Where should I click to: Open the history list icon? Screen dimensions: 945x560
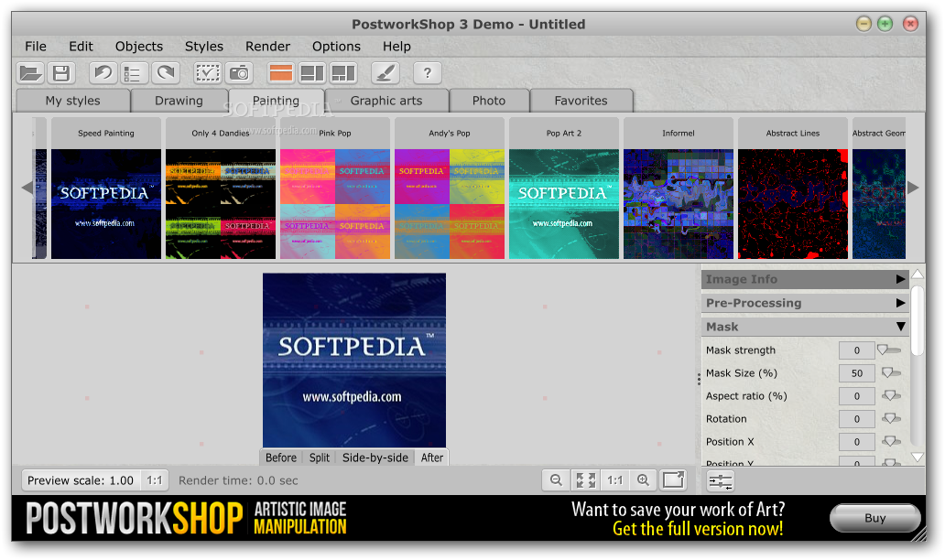pyautogui.click(x=133, y=73)
